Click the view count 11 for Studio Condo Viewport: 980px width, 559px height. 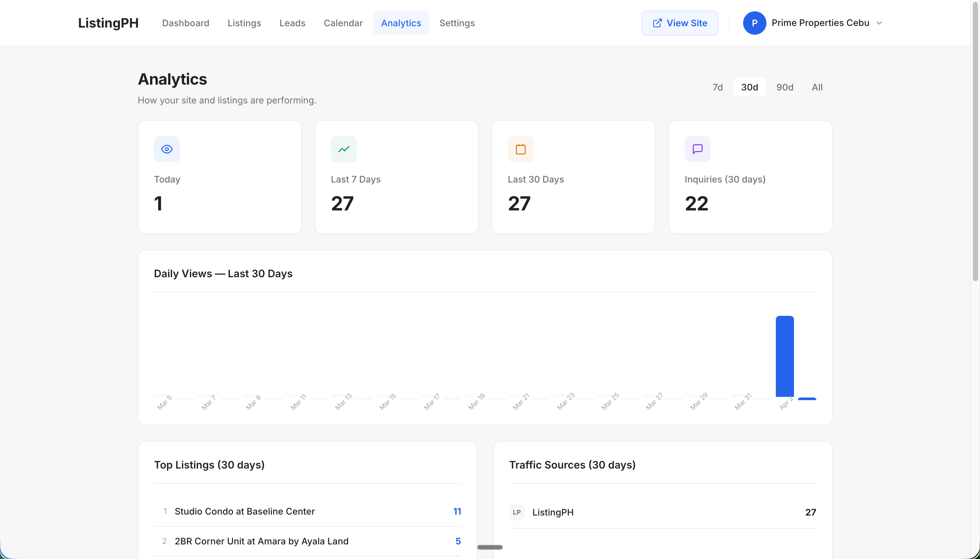(457, 511)
